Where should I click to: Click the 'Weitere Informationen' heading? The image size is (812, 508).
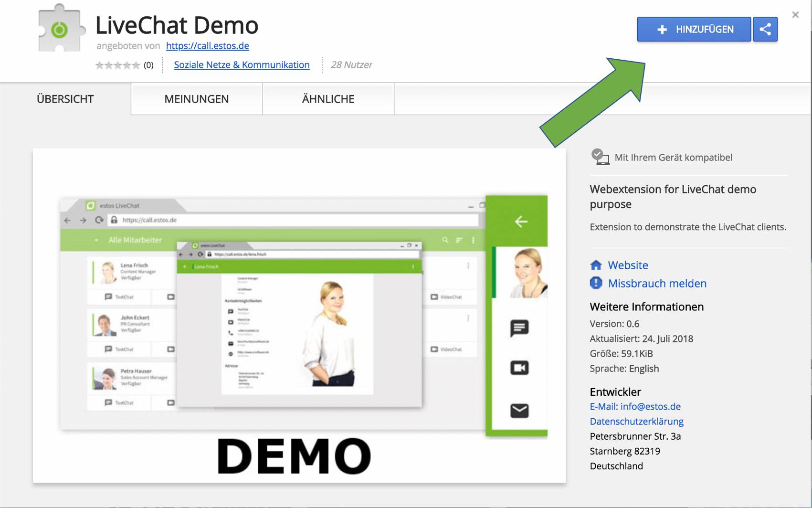pyautogui.click(x=646, y=307)
